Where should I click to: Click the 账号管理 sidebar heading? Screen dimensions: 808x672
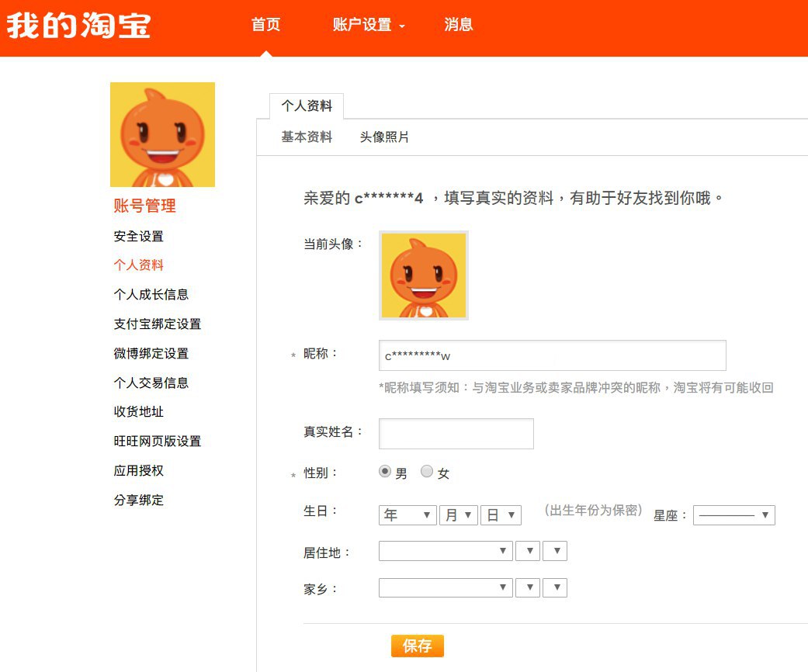pos(145,206)
